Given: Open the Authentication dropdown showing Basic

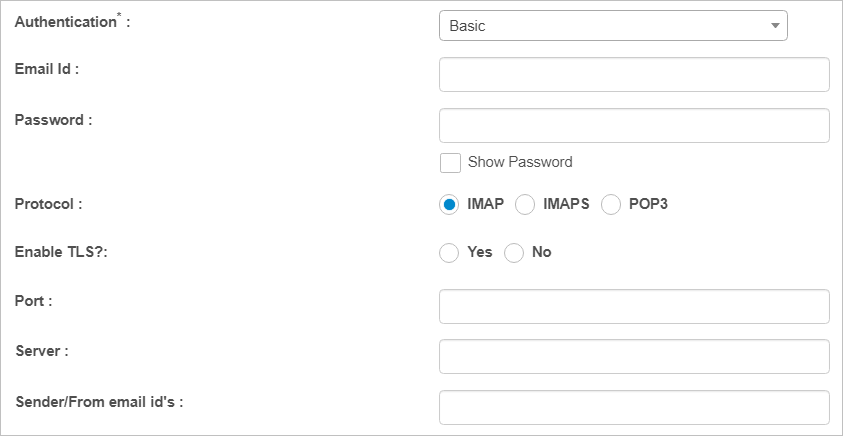Looking at the screenshot, I should coord(613,26).
